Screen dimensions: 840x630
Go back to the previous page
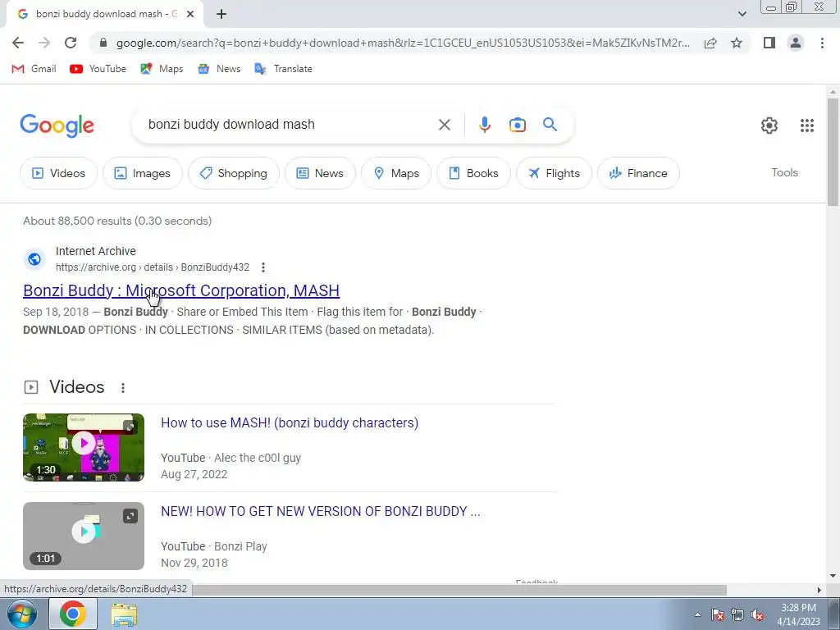18,43
